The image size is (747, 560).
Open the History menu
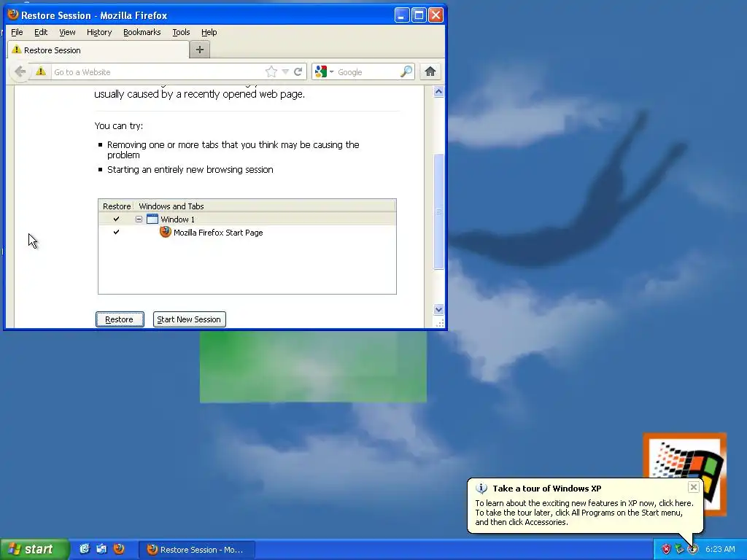(99, 32)
